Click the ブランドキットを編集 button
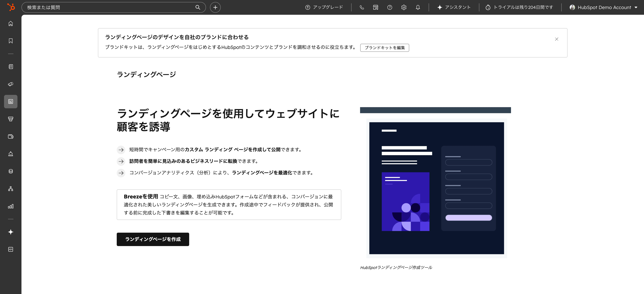644x294 pixels. (385, 48)
